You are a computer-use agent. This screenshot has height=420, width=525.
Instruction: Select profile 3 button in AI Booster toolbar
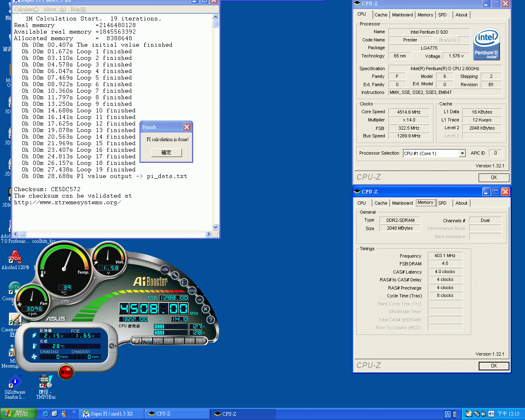tap(189, 341)
